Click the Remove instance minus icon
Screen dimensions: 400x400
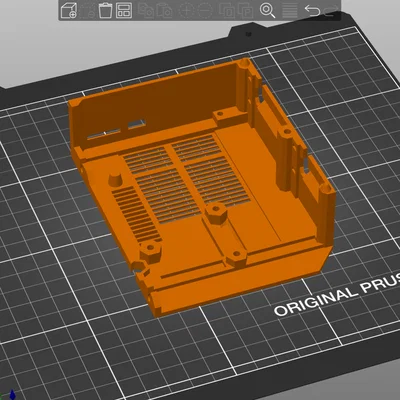point(205,10)
